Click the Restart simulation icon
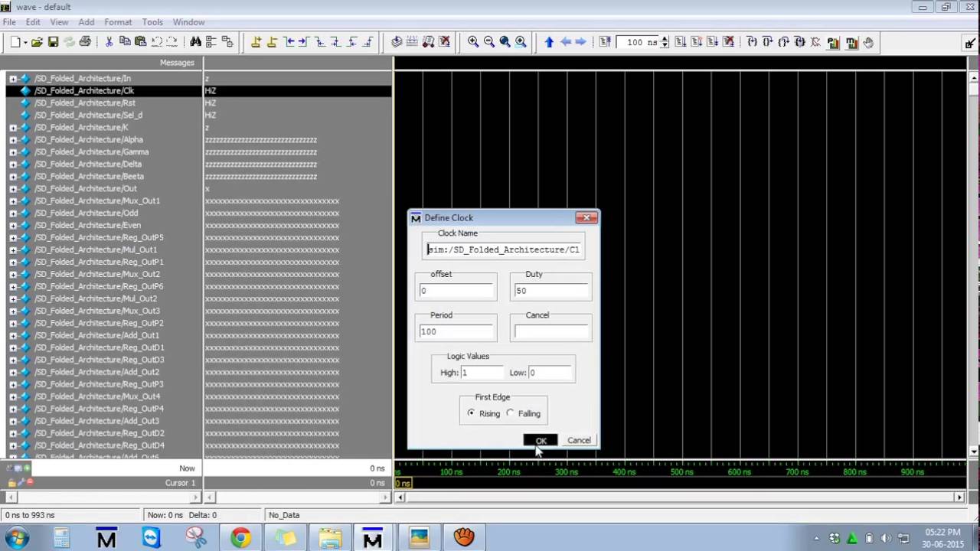The image size is (980, 551). tap(605, 42)
